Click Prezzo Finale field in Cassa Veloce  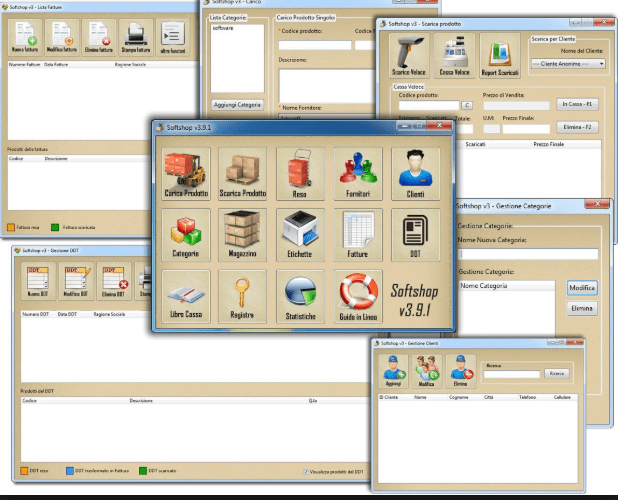click(526, 129)
